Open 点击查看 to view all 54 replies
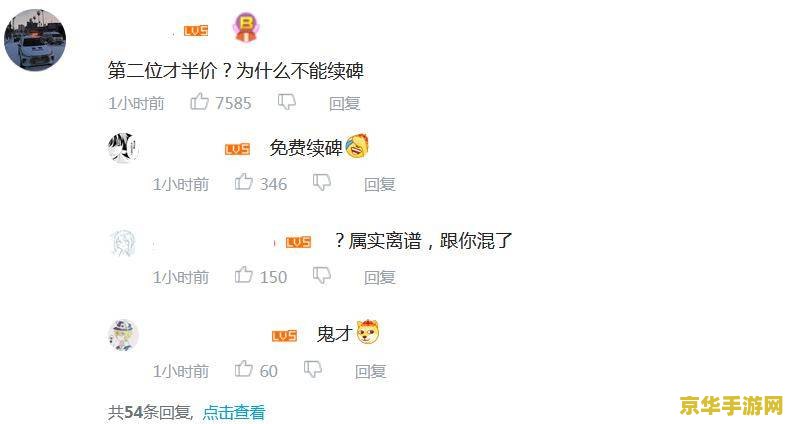 click(234, 412)
